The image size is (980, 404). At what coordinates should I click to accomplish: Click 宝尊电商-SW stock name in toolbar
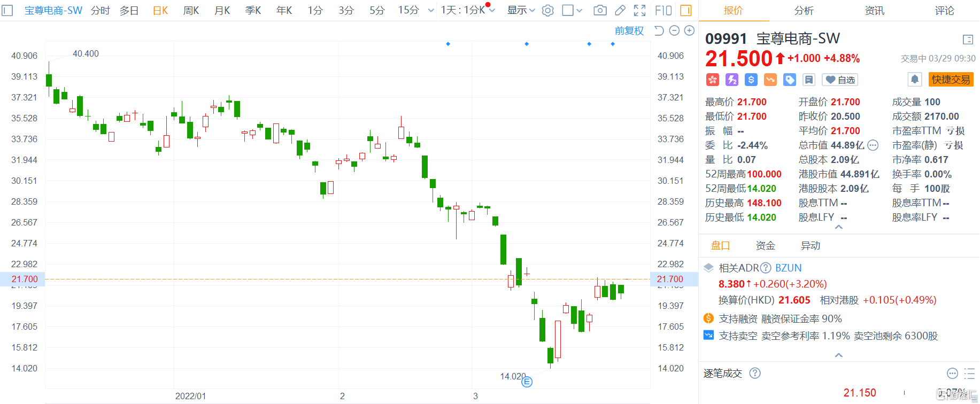click(53, 10)
